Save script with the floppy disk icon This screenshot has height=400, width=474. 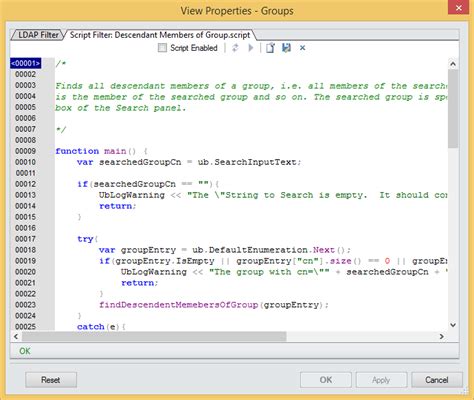[286, 48]
